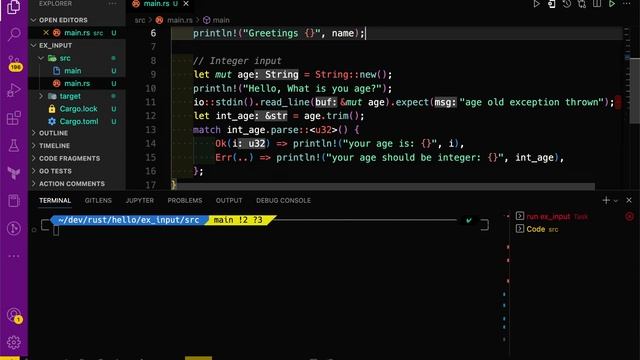This screenshot has width=640, height=360.
Task: Open Source Control view with 196 badge
Action: tap(14, 63)
